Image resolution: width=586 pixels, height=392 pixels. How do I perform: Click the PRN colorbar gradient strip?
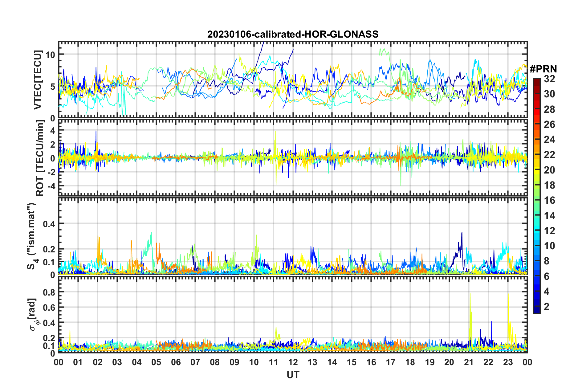[x=537, y=196]
